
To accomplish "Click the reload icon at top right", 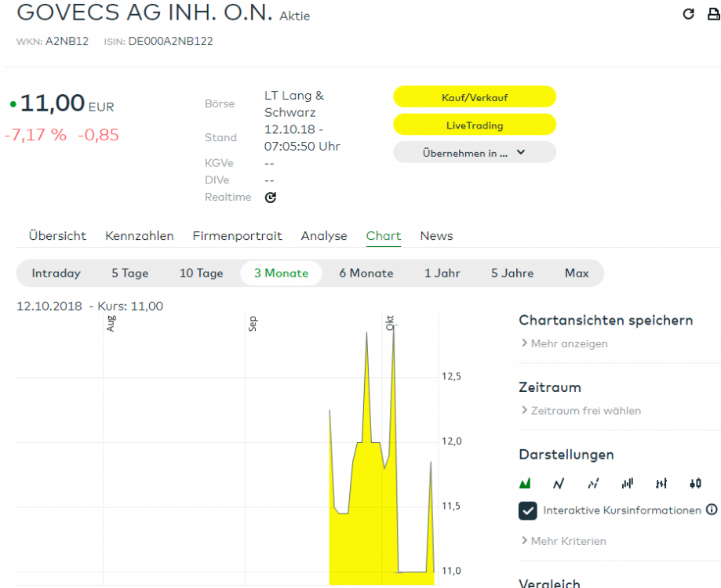I will coord(689,13).
